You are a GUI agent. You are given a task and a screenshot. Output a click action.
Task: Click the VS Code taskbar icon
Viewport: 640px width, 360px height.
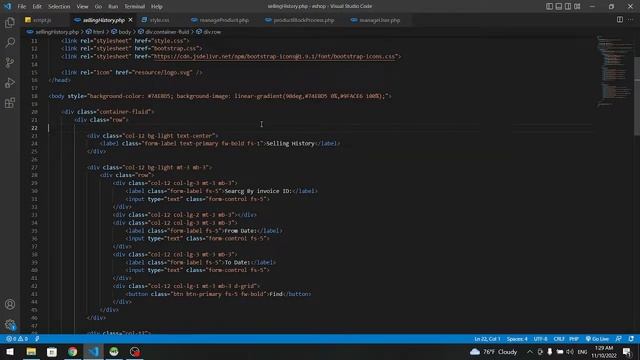point(93,352)
